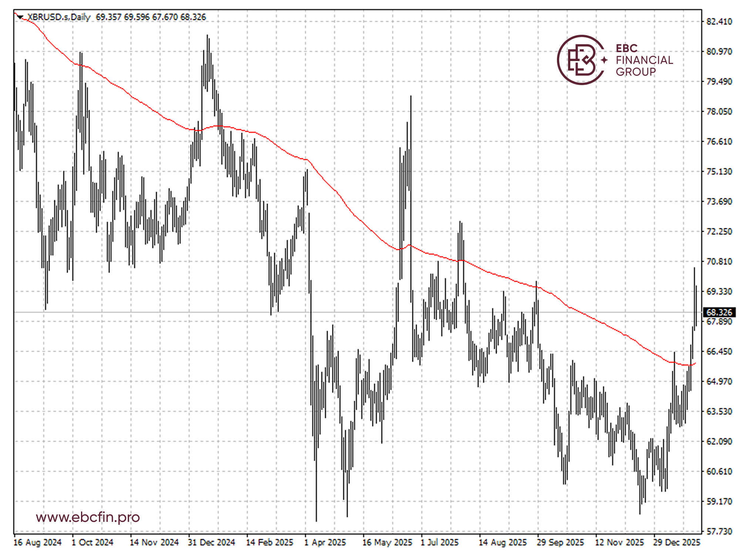The height and width of the screenshot is (560, 750).
Task: Click the 82.410 price axis label
Action: (719, 21)
